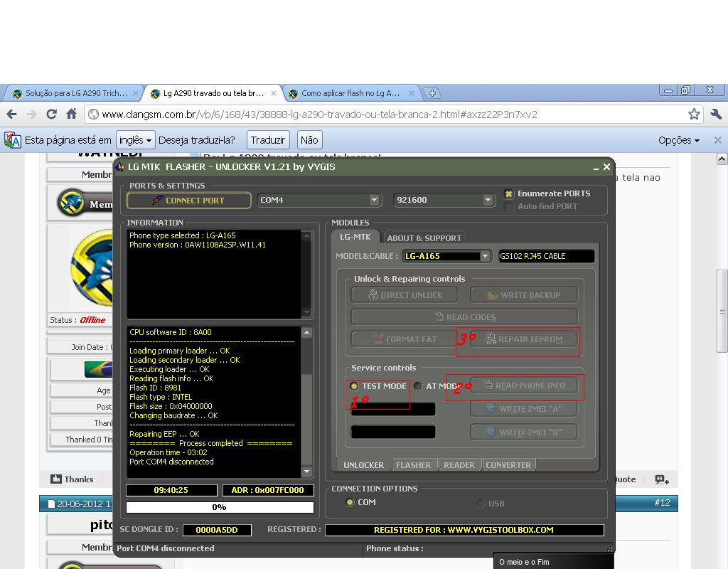Select the TEST MODE radio button

click(x=354, y=386)
